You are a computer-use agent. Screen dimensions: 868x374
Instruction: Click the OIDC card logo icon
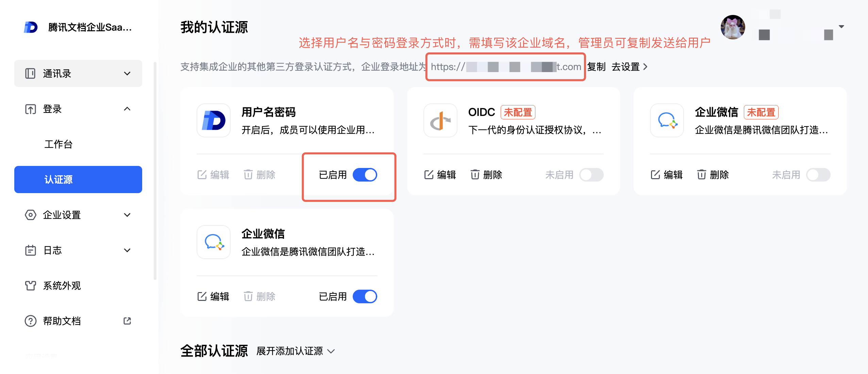click(x=440, y=121)
